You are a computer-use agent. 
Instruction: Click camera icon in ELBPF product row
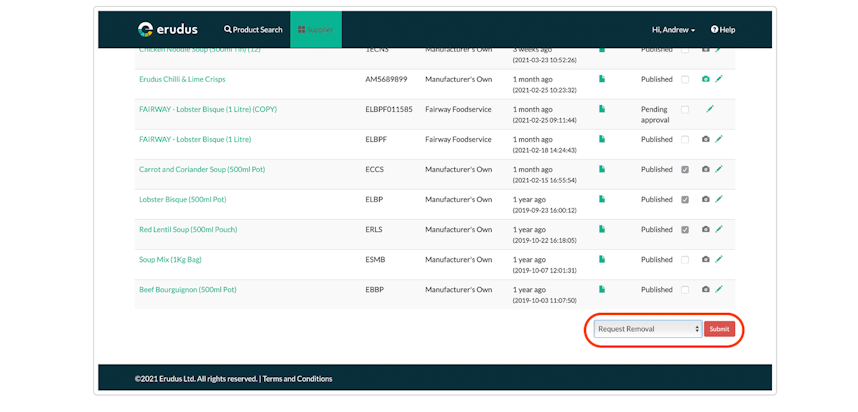click(706, 140)
